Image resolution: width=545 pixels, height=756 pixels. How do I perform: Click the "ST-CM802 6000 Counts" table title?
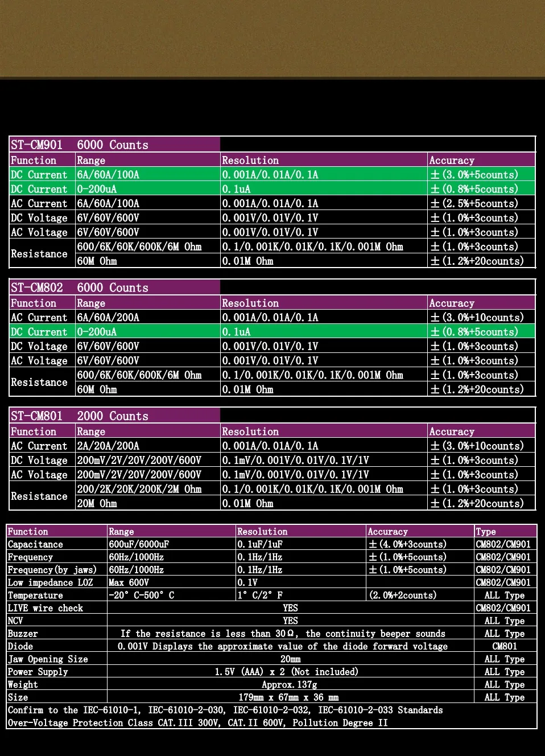point(80,288)
